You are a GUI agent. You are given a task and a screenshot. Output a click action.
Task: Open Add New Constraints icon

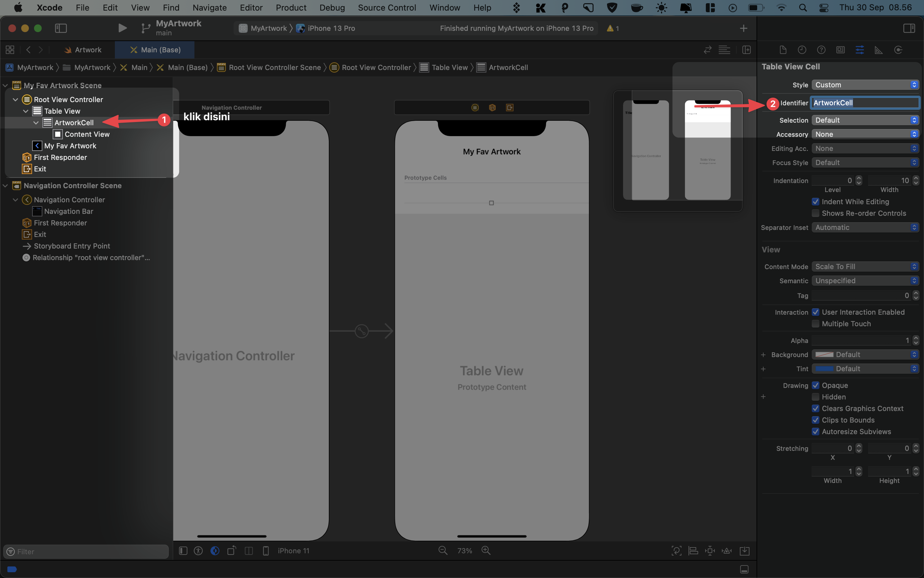pyautogui.click(x=710, y=550)
